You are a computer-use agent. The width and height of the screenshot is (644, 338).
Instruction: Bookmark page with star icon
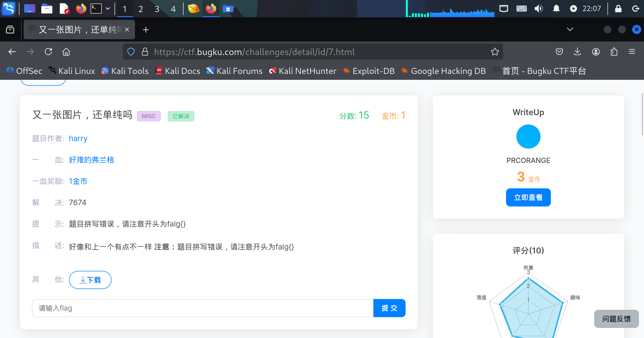tap(495, 52)
